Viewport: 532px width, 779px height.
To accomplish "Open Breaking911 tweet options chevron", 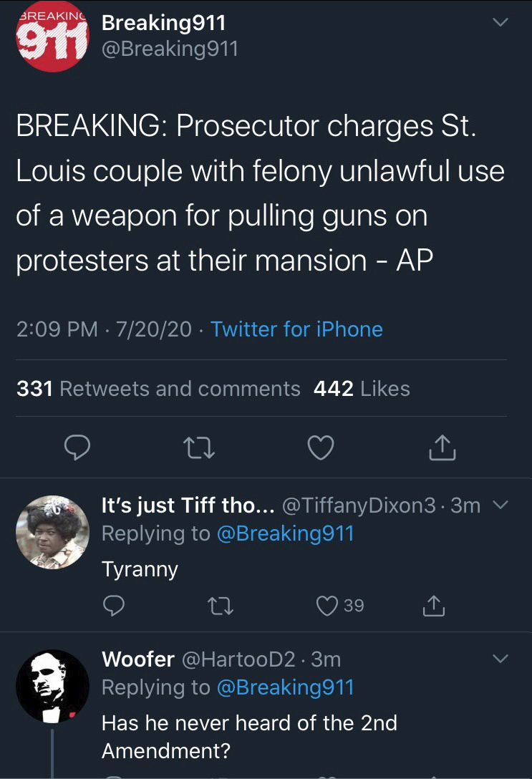I will [x=500, y=23].
